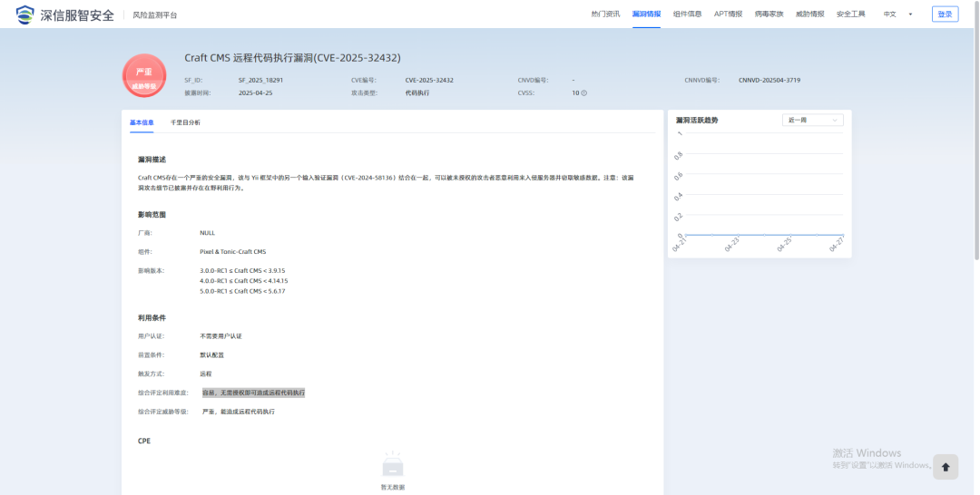Click the CVE编号 value CVE-2025-32432
Viewport: 980px width, 495px height.
coord(429,81)
